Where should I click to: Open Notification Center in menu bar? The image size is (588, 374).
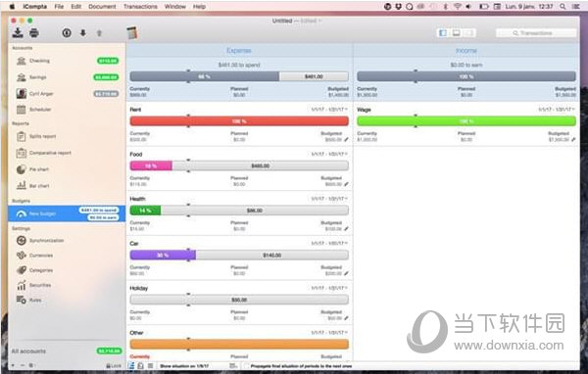click(x=576, y=7)
